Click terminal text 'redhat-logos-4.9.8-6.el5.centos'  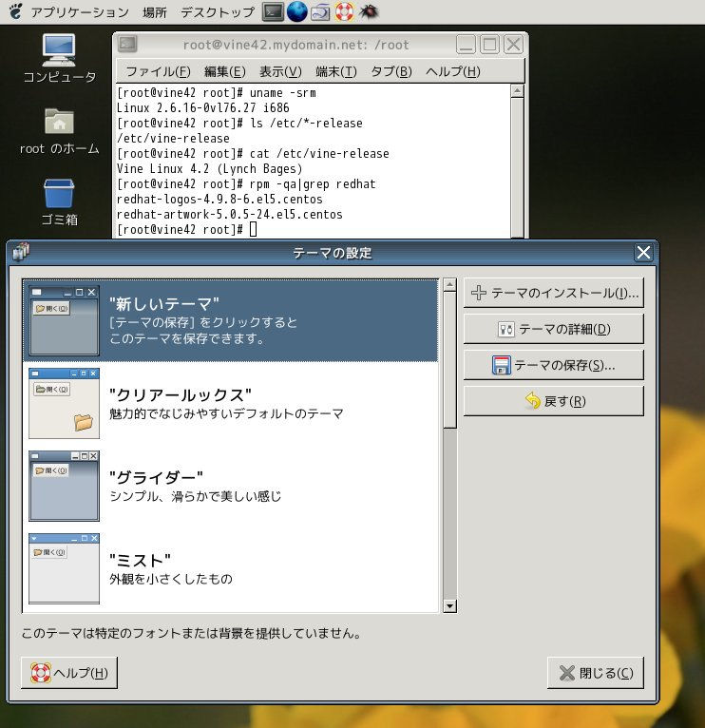pyautogui.click(x=219, y=200)
